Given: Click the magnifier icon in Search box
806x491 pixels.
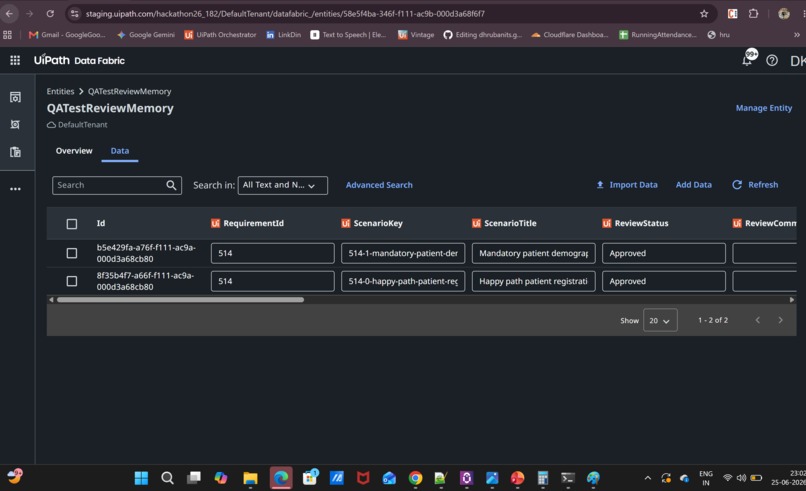Looking at the screenshot, I should [x=171, y=185].
